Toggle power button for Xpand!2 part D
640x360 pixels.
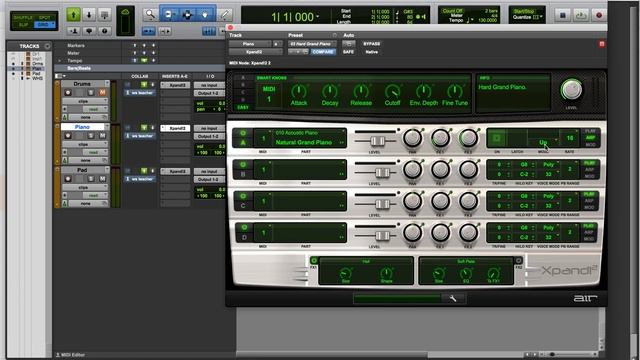(x=244, y=227)
